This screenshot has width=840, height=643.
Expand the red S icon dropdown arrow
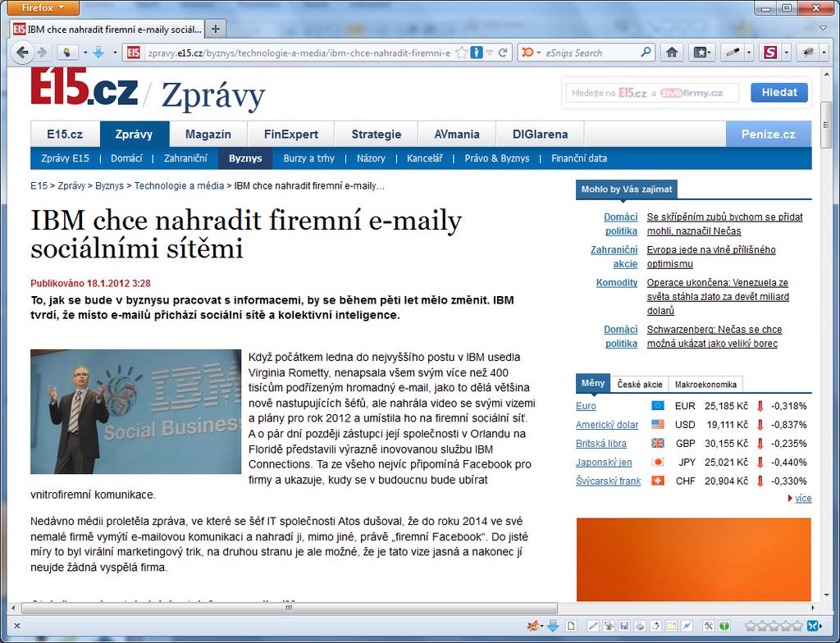point(786,52)
